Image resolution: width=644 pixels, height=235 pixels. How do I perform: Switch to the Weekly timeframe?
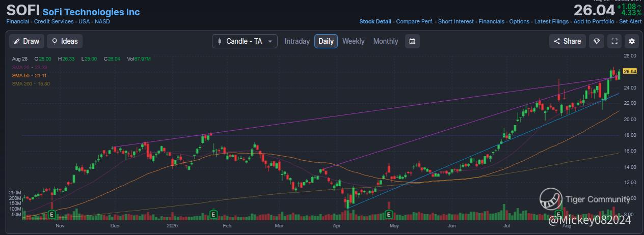353,41
